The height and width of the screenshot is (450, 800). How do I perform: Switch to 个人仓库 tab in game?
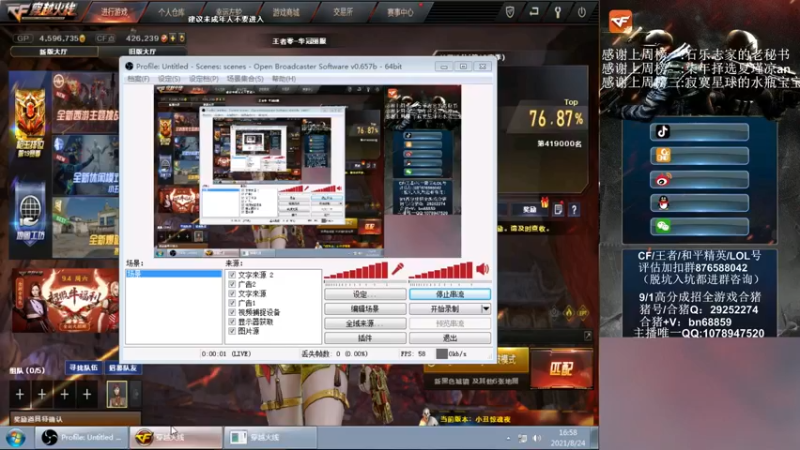[171, 12]
